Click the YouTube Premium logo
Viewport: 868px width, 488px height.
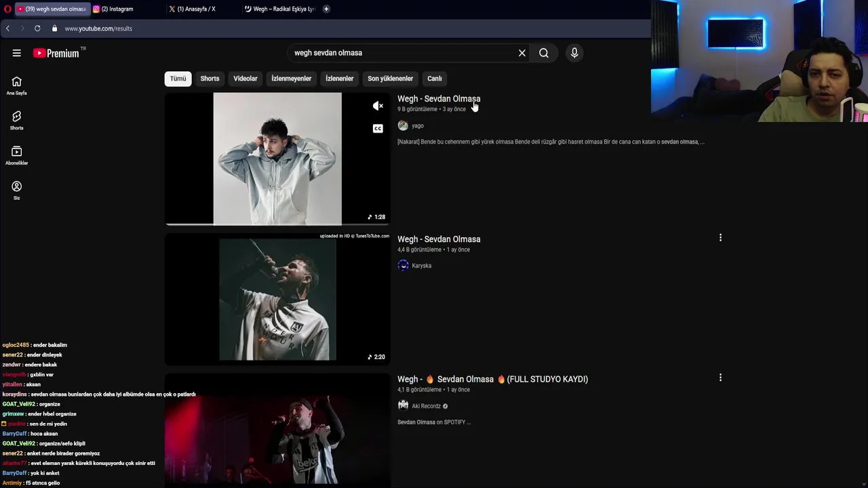56,53
